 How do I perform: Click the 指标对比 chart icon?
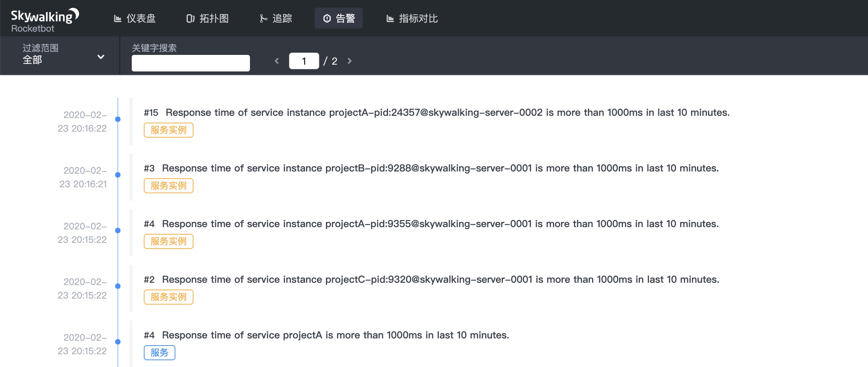pyautogui.click(x=391, y=18)
